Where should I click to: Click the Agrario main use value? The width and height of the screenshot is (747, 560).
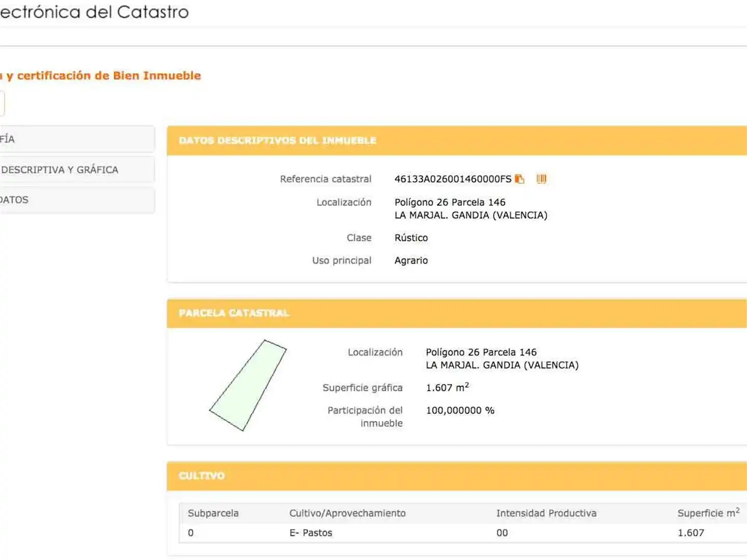(411, 260)
